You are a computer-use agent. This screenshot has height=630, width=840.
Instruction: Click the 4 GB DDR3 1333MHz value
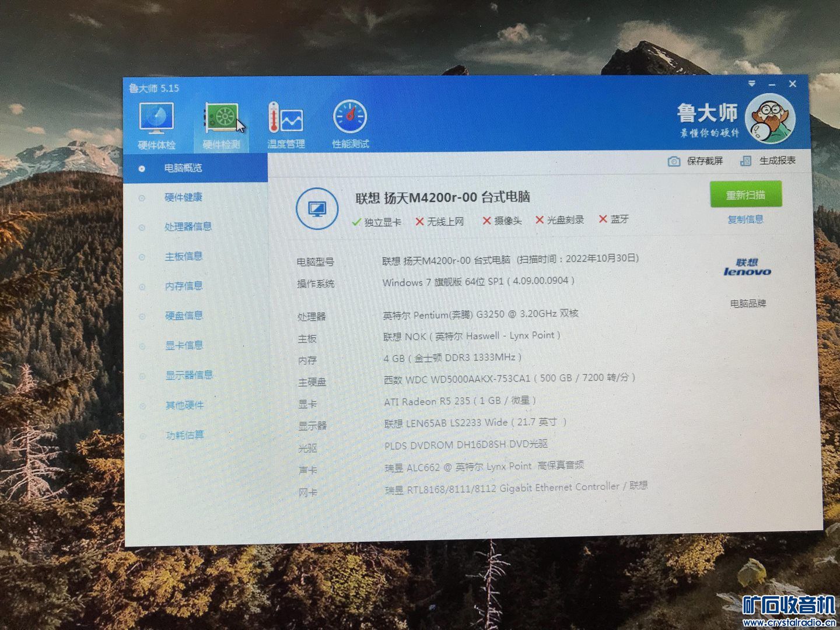coord(453,357)
